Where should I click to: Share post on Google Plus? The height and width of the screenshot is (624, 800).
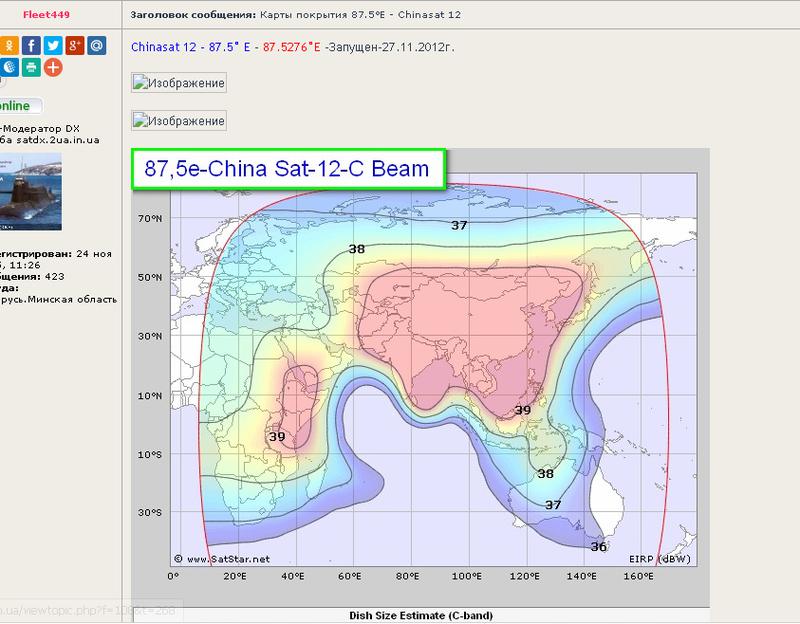75,46
